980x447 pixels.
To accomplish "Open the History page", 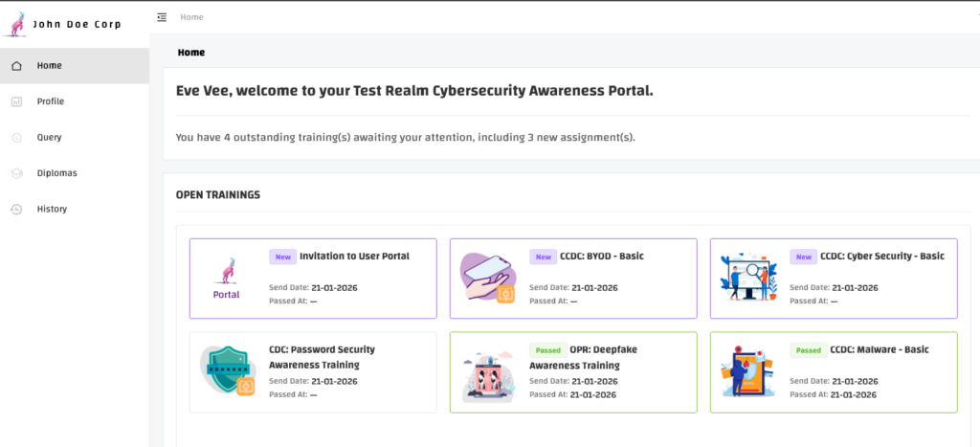I will (x=52, y=209).
